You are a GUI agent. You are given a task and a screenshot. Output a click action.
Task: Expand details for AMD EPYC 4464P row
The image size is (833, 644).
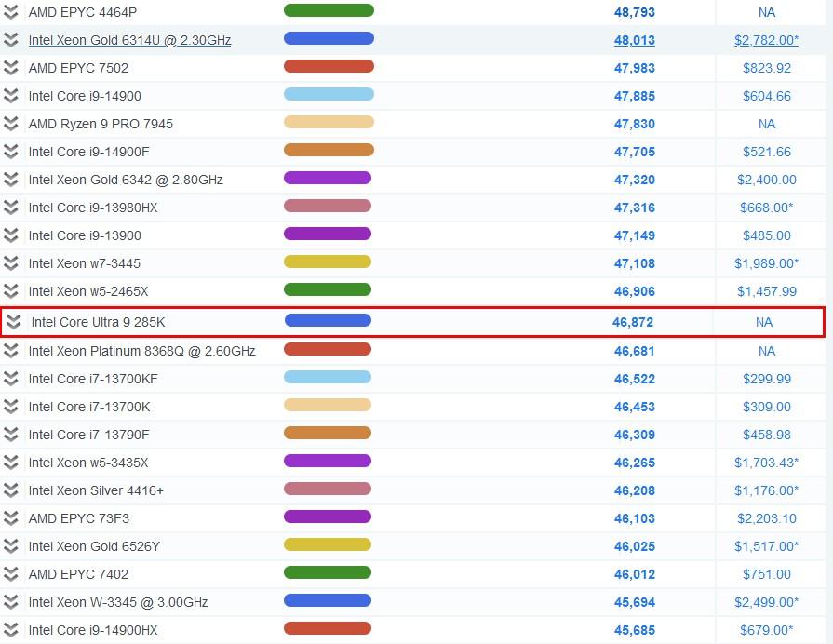[11, 12]
